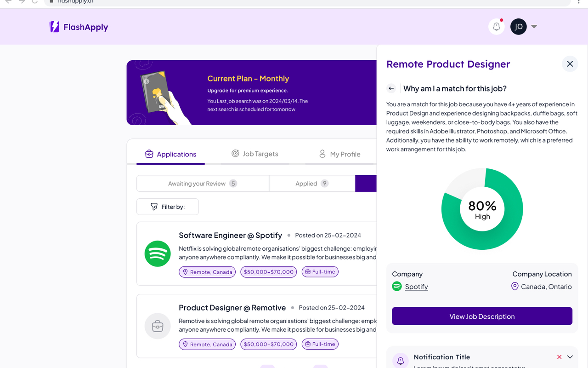This screenshot has width=588, height=368.
Task: Open the notifications bell
Action: click(x=496, y=27)
